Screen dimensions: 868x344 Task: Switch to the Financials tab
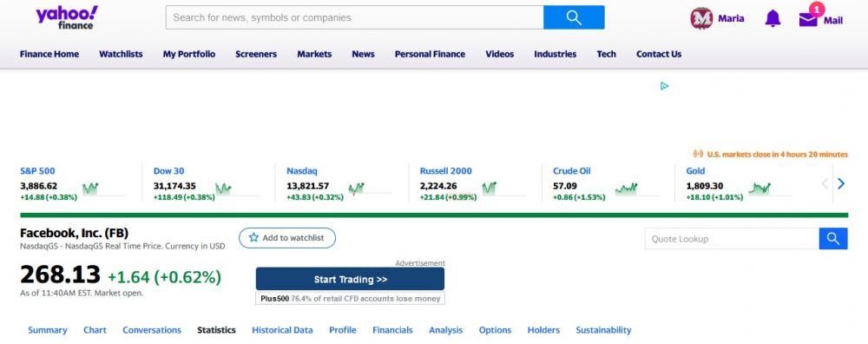pyautogui.click(x=392, y=329)
